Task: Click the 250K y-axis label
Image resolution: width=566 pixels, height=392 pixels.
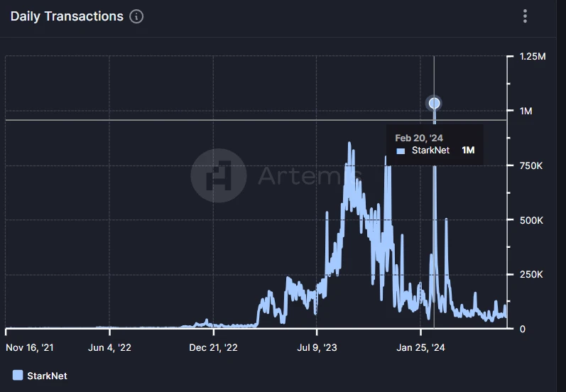Action: (x=531, y=275)
